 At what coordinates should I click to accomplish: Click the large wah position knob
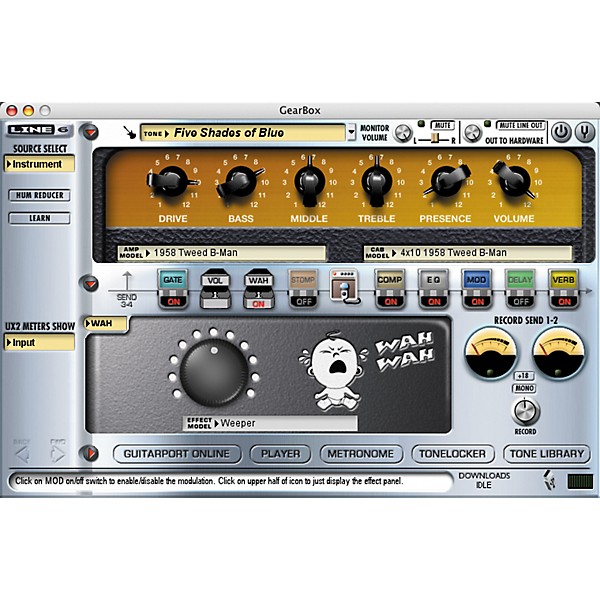pos(214,372)
